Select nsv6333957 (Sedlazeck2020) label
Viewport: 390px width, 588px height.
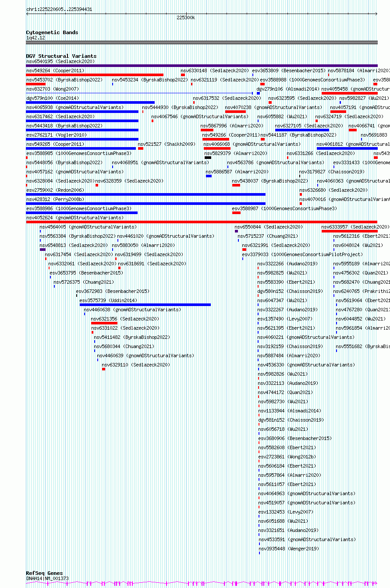(x=355, y=227)
